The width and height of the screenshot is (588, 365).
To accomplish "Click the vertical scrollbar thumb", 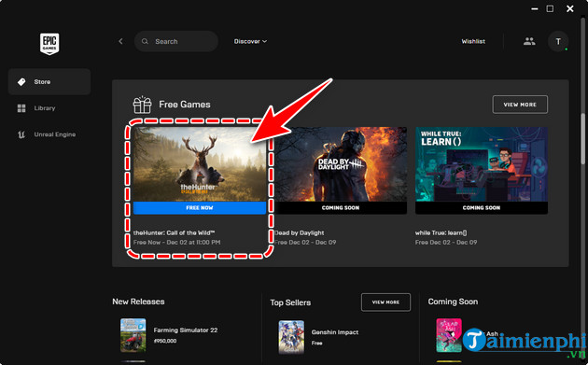I will click(583, 138).
